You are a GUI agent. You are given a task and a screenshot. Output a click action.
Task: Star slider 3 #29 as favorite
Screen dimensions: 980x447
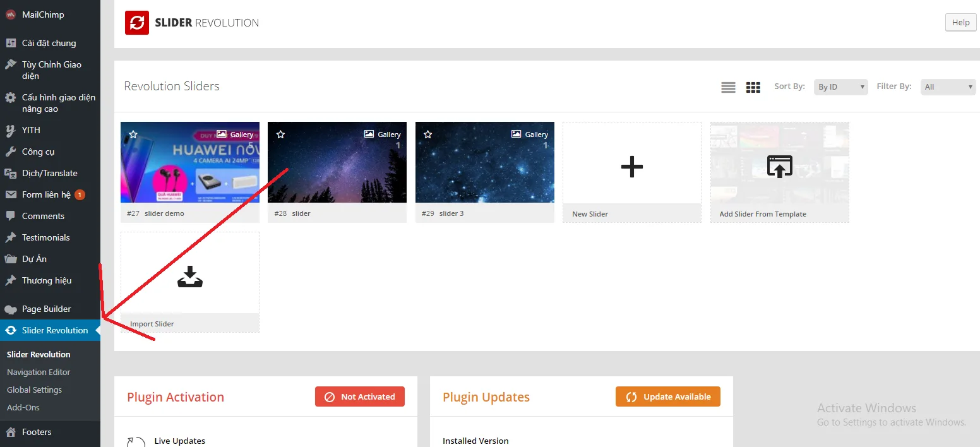point(428,134)
